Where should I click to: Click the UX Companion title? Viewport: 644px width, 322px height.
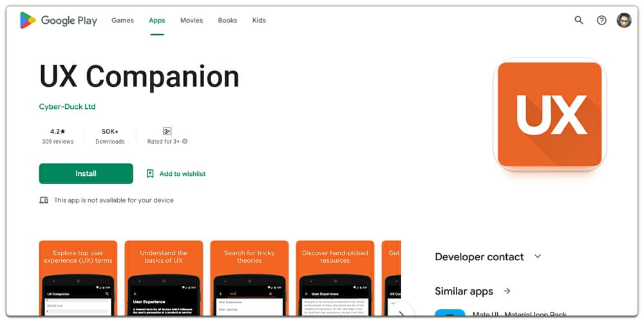pyautogui.click(x=139, y=77)
